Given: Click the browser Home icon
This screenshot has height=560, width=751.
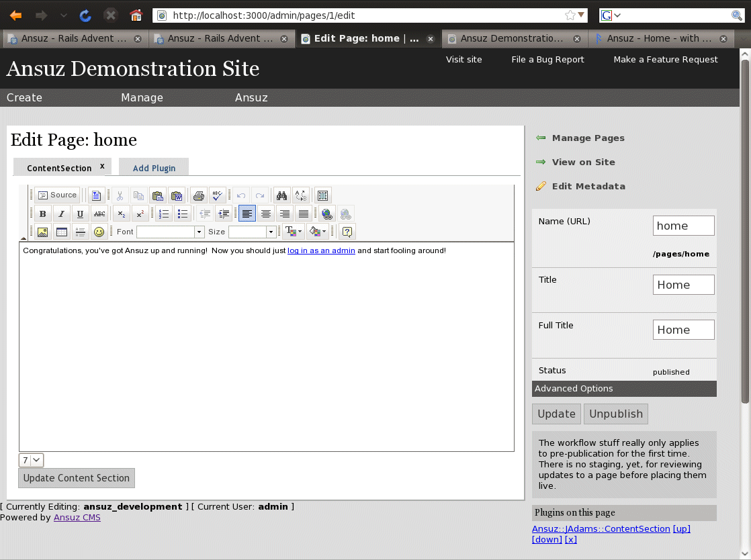Looking at the screenshot, I should [x=136, y=15].
